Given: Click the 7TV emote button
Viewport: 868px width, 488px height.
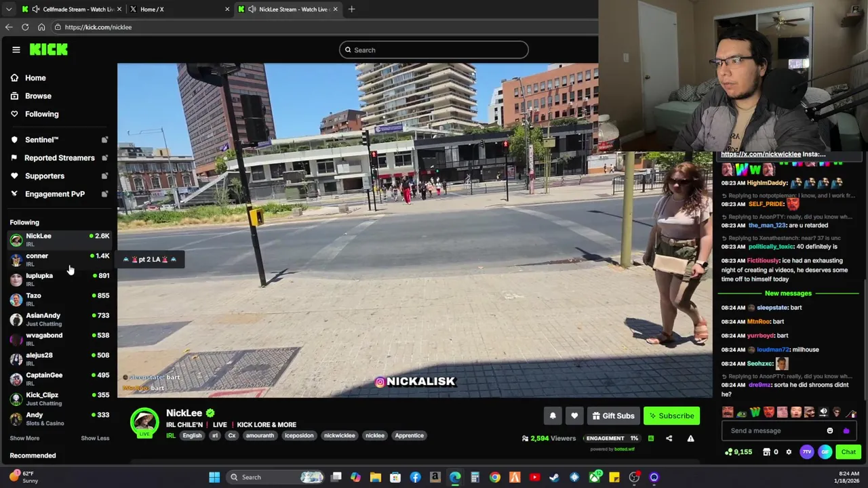Looking at the screenshot, I should point(806,452).
